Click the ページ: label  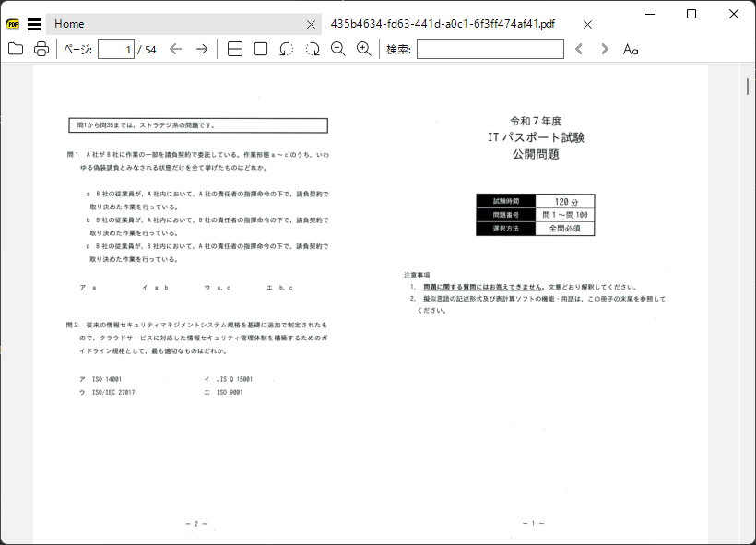coord(77,49)
